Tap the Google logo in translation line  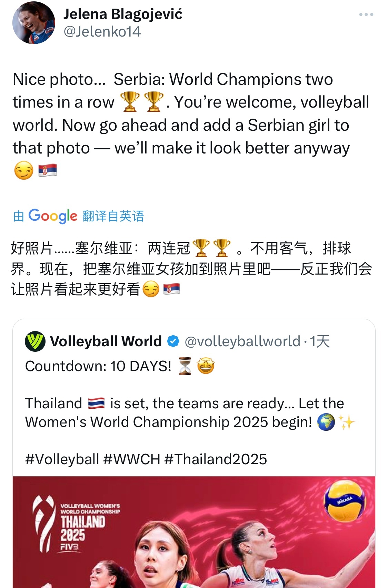(x=53, y=216)
